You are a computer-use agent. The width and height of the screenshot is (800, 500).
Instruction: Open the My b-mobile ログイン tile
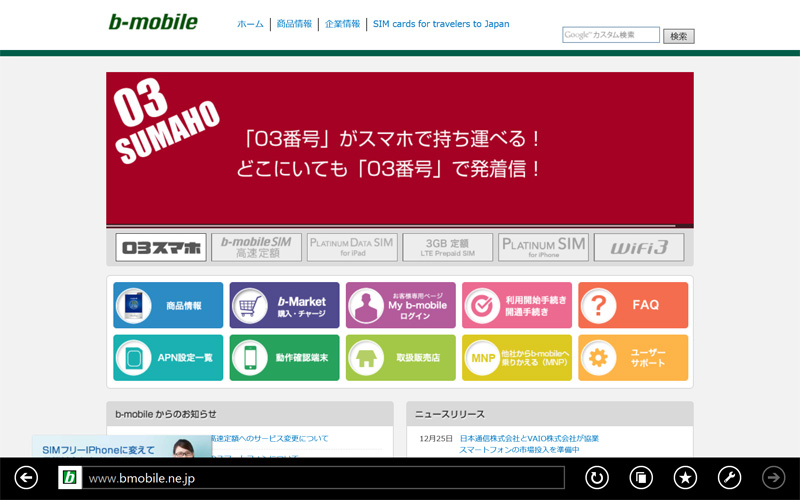(401, 305)
